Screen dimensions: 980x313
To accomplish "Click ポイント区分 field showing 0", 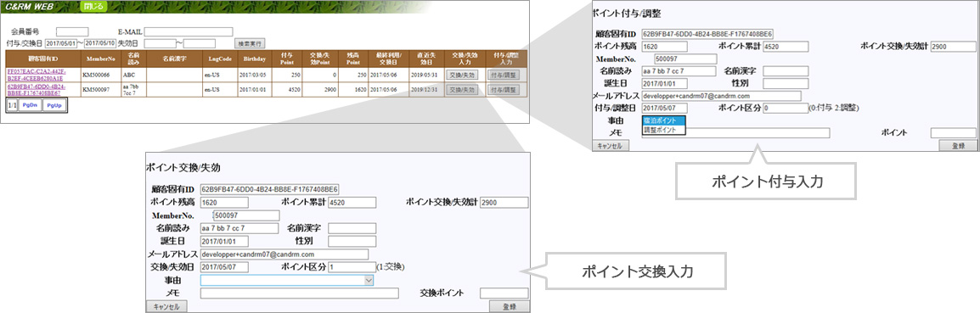I will 785,108.
